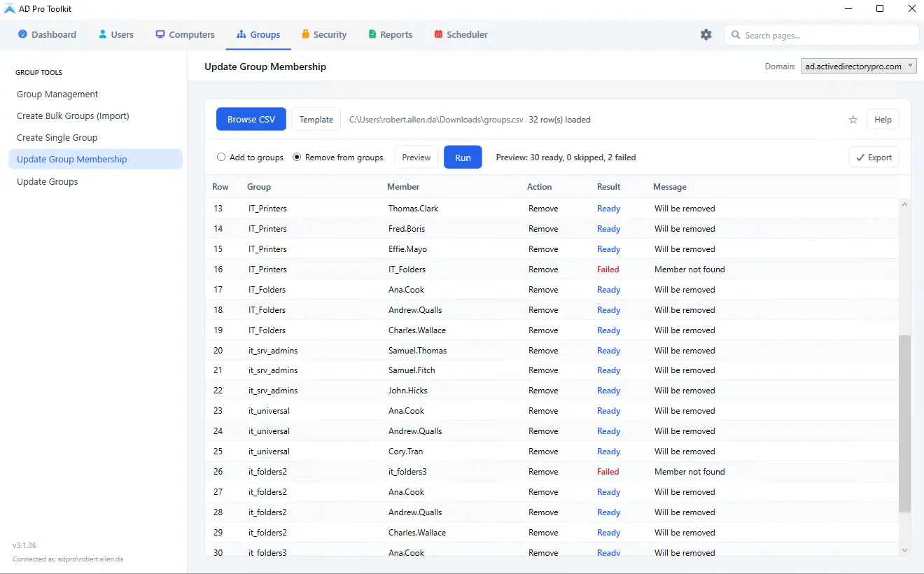The width and height of the screenshot is (924, 574).
Task: Click the Group column header
Action: 259,187
